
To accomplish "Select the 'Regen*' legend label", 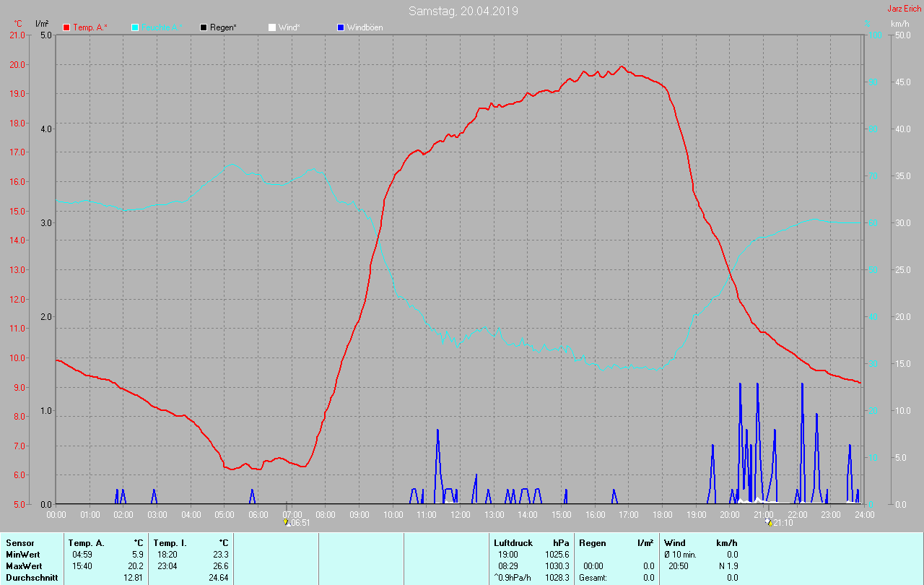I will pos(224,27).
